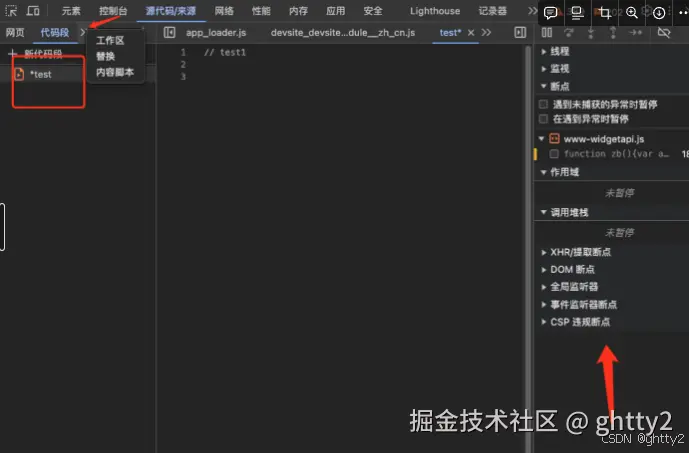The height and width of the screenshot is (453, 689).
Task: Expand the 监视 (Watch) section
Action: point(544,69)
